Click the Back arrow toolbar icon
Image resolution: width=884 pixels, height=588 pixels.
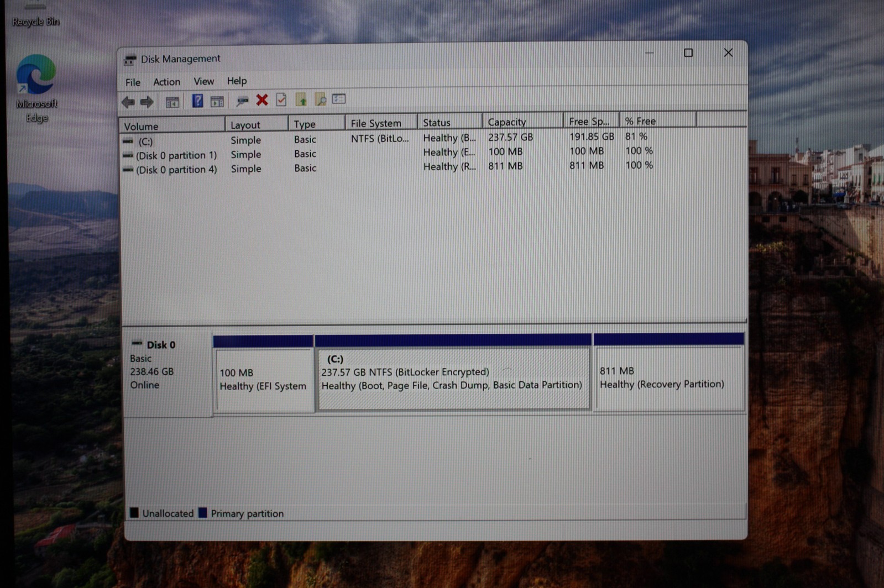[x=128, y=102]
